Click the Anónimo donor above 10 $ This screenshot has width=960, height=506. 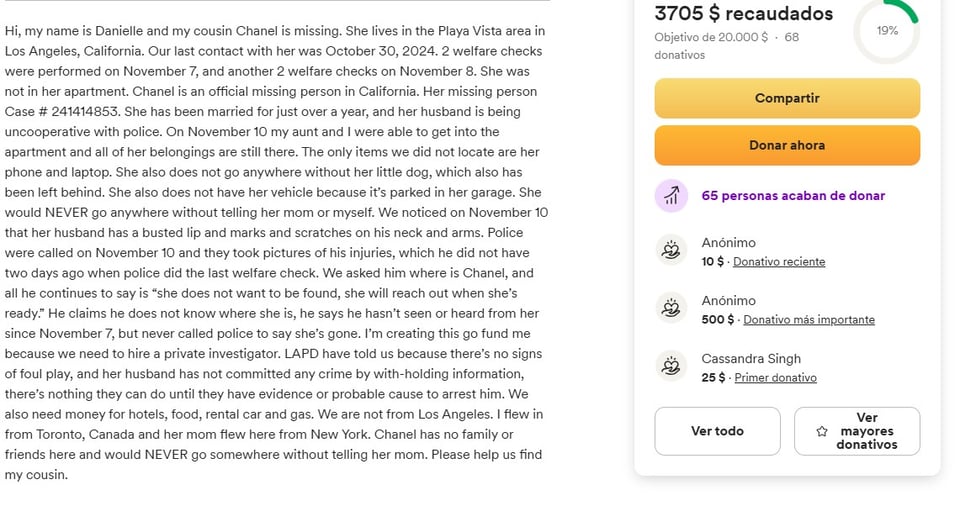729,243
